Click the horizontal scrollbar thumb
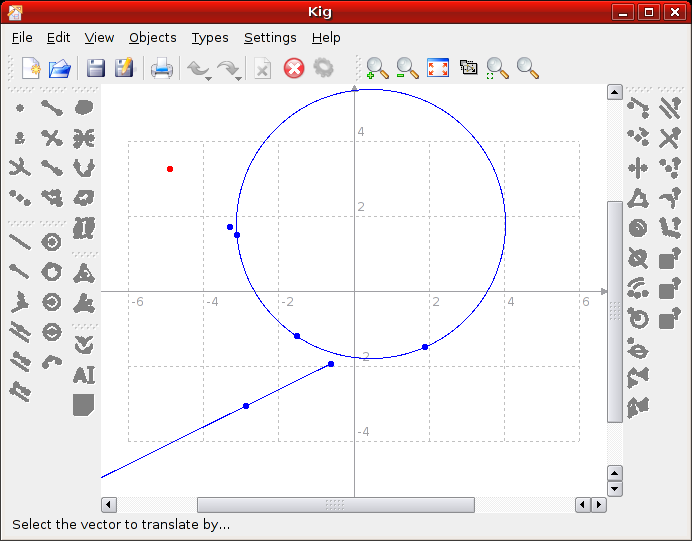 (335, 505)
